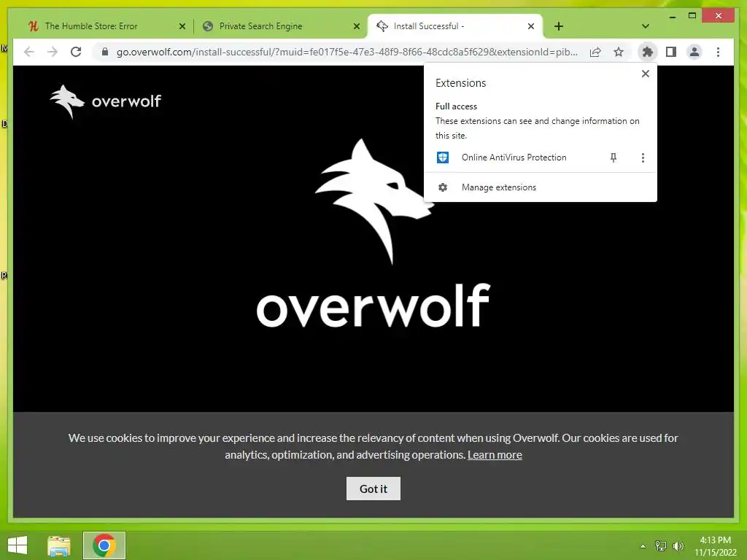
Task: Share this page from the address bar
Action: [595, 52]
